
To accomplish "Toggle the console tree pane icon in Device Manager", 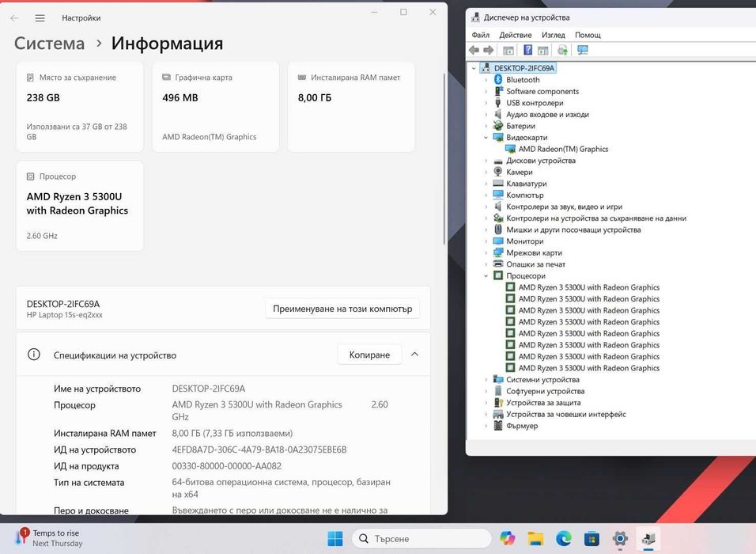I will click(x=508, y=50).
